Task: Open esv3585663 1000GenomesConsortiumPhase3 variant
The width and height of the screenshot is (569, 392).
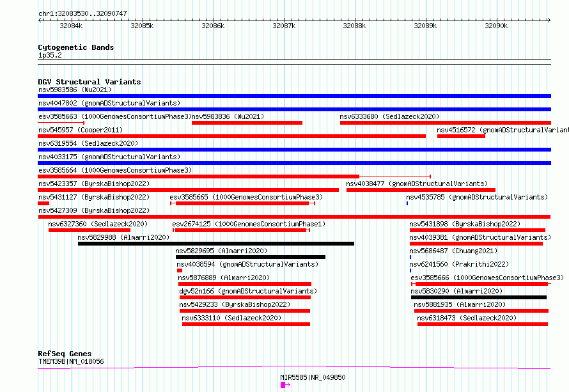Action: tap(114, 116)
